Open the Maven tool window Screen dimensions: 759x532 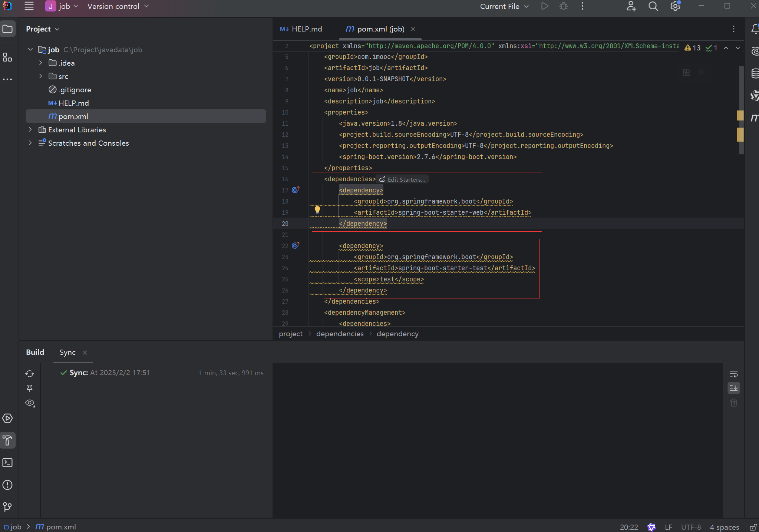[755, 118]
